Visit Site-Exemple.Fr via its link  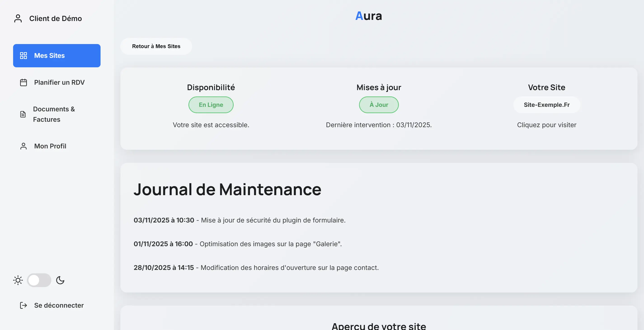[547, 105]
